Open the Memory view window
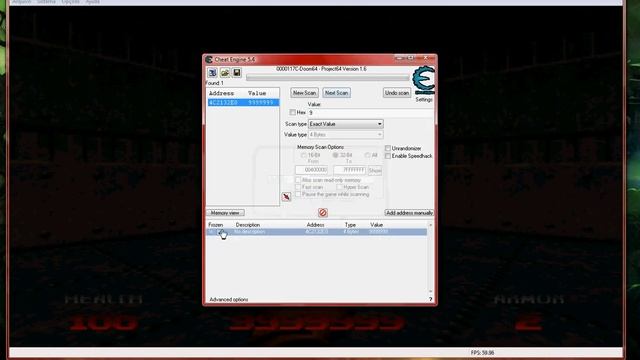 (x=225, y=213)
